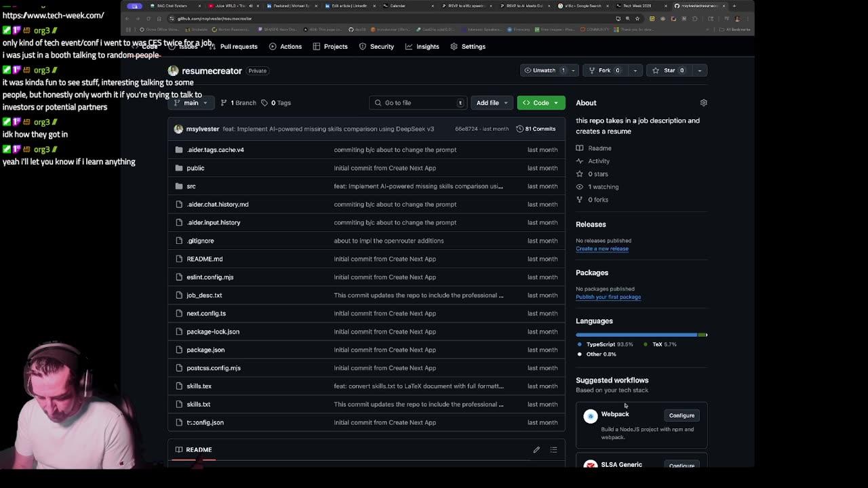Click the About section settings gear icon
The height and width of the screenshot is (488, 868).
coord(703,103)
